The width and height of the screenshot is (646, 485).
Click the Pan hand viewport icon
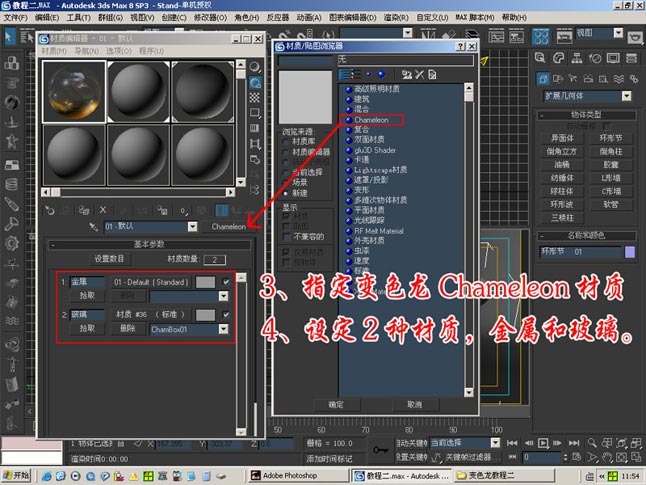pyautogui.click(x=606, y=457)
